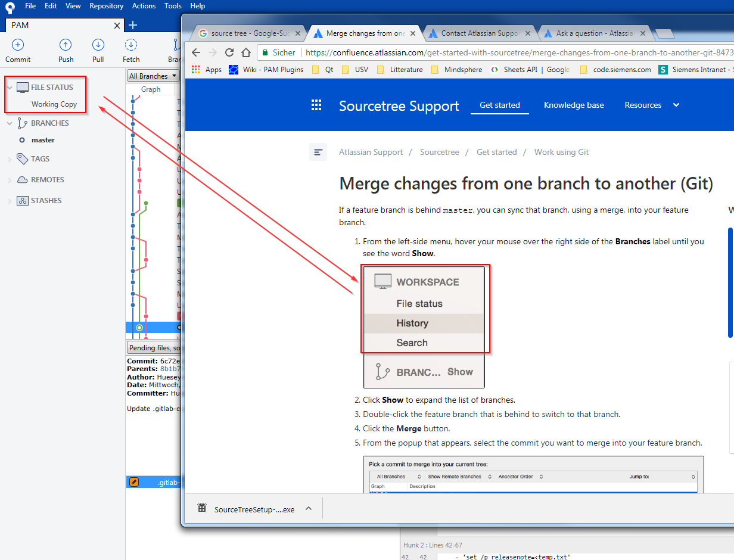The image size is (734, 560).
Task: Click the STASHES icon
Action: pyautogui.click(x=22, y=201)
